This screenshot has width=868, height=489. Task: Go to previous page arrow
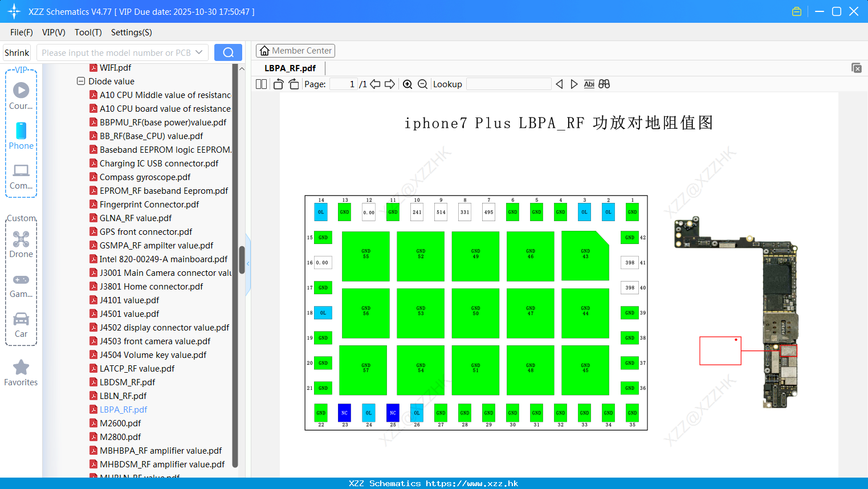(x=375, y=84)
